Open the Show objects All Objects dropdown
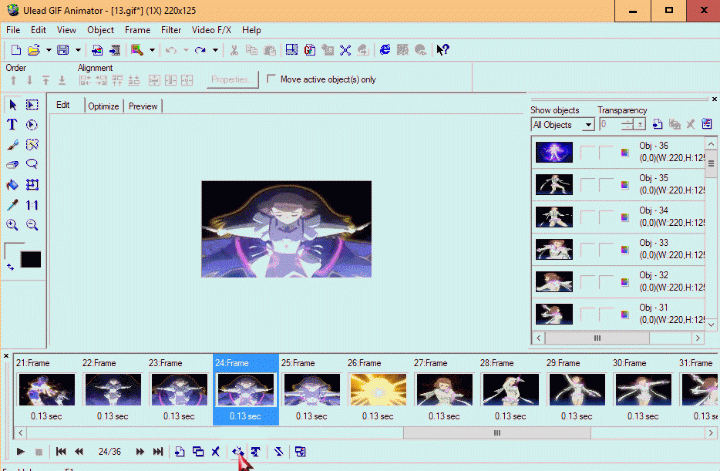The image size is (720, 471). (563, 125)
